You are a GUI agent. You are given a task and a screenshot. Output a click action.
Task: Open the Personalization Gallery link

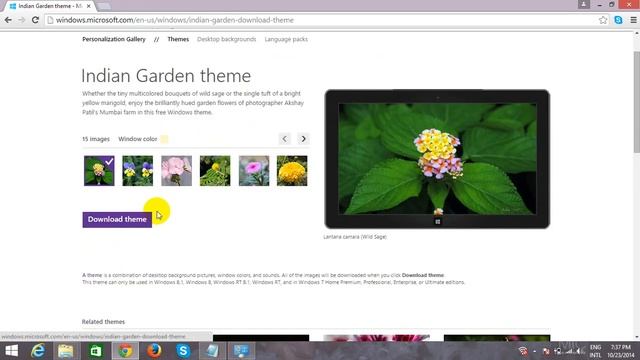pyautogui.click(x=114, y=39)
